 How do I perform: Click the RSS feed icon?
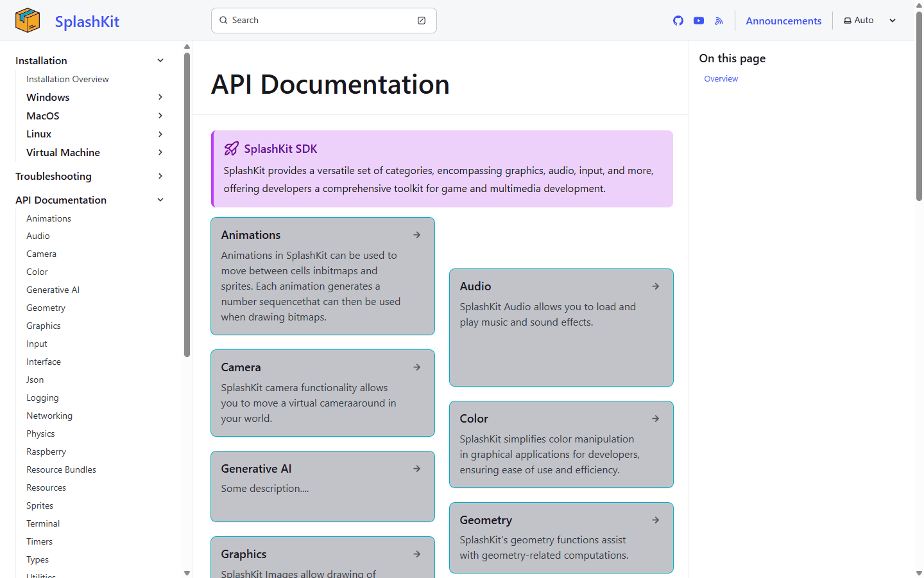click(x=719, y=21)
